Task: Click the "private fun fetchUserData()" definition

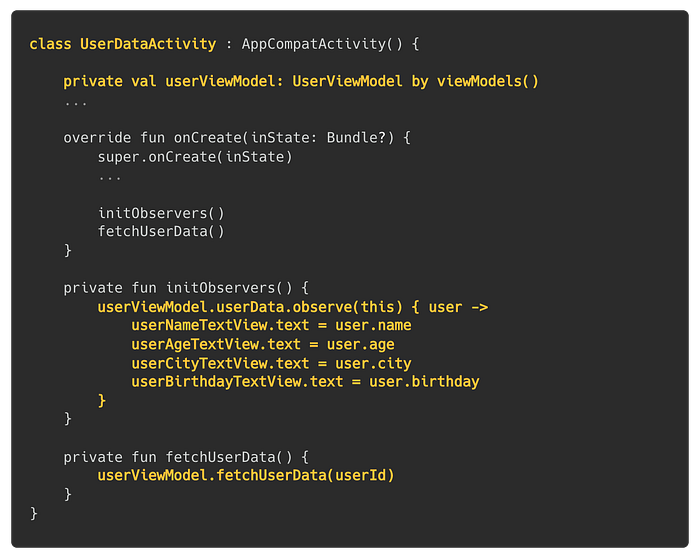Action: 186,457
